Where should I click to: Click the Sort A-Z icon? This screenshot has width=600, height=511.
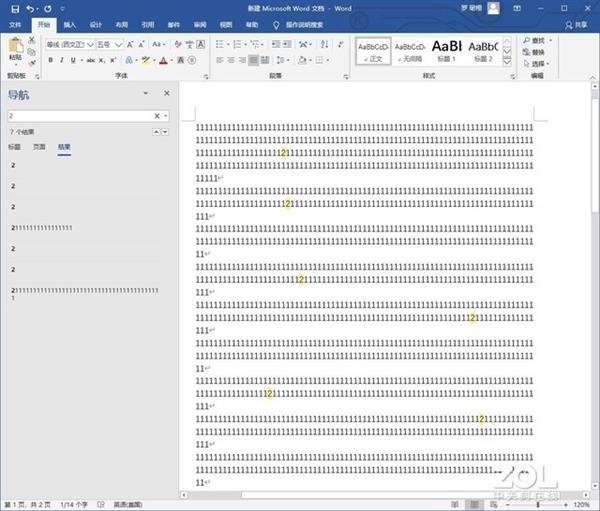[324, 45]
